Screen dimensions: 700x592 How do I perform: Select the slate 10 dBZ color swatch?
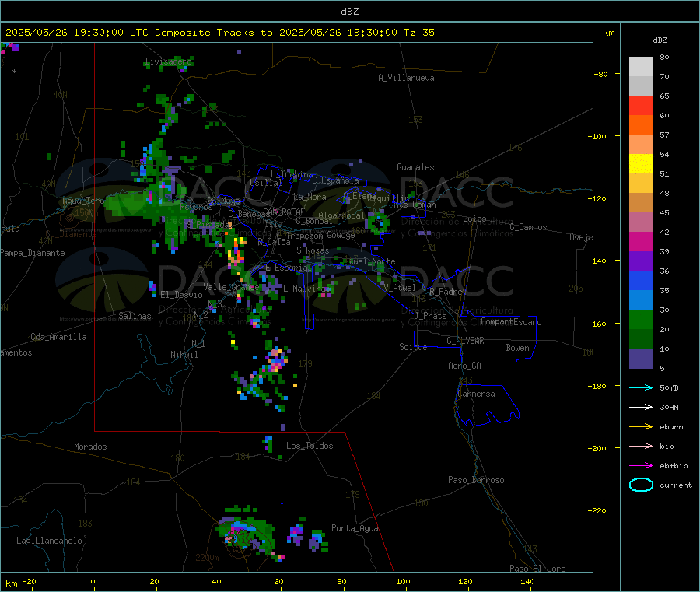coord(641,359)
